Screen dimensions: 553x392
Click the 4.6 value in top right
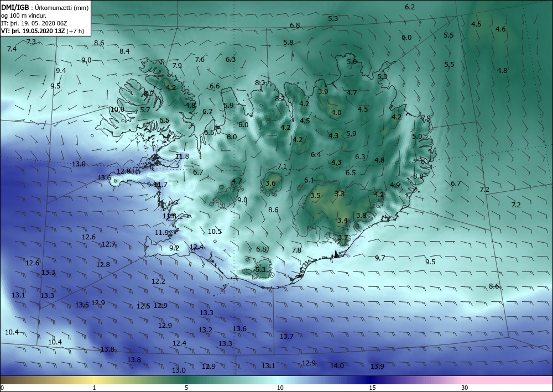pos(501,29)
